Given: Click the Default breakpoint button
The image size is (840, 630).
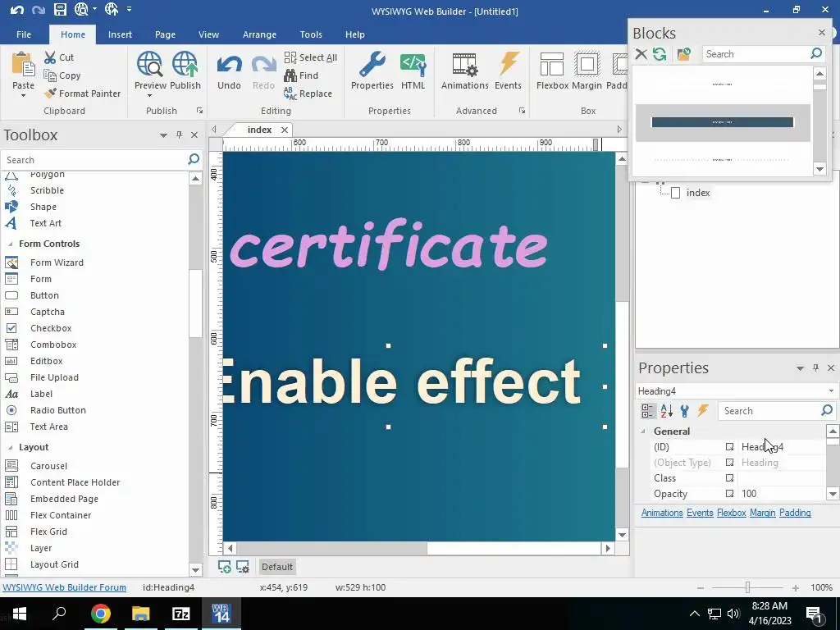Looking at the screenshot, I should coord(277,567).
